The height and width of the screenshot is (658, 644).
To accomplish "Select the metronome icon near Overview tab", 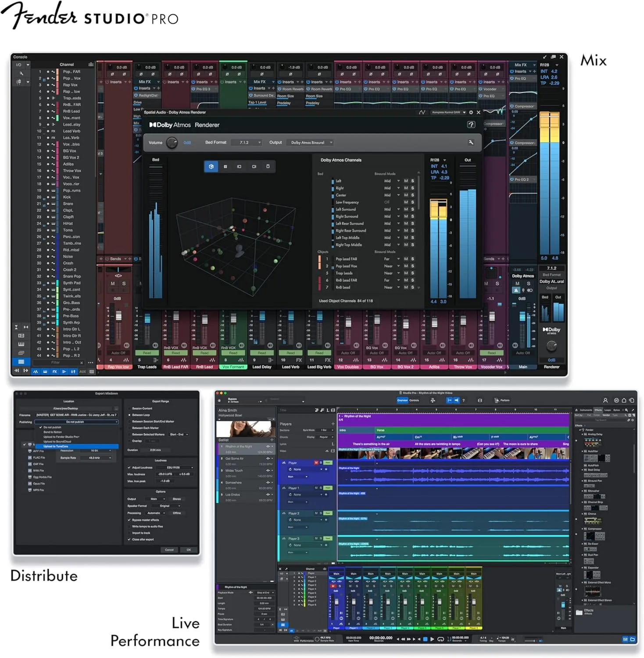I will (x=433, y=400).
